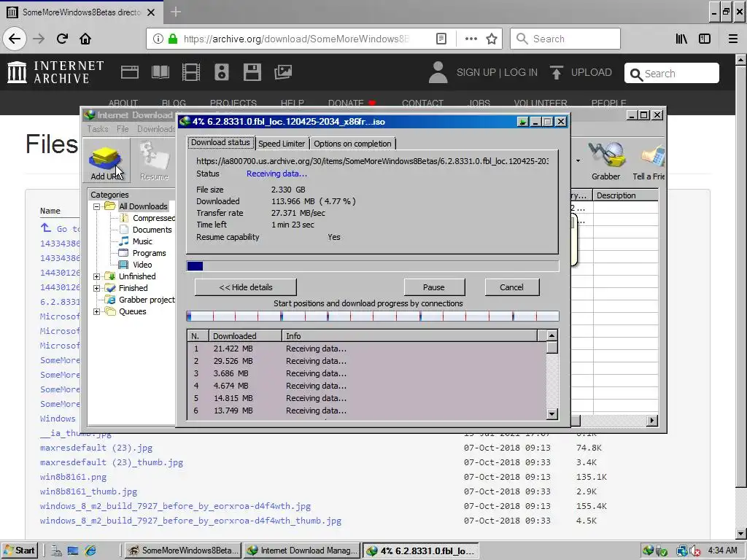Image resolution: width=747 pixels, height=560 pixels.
Task: Switch to the Speed Limiter tab
Action: tap(282, 144)
